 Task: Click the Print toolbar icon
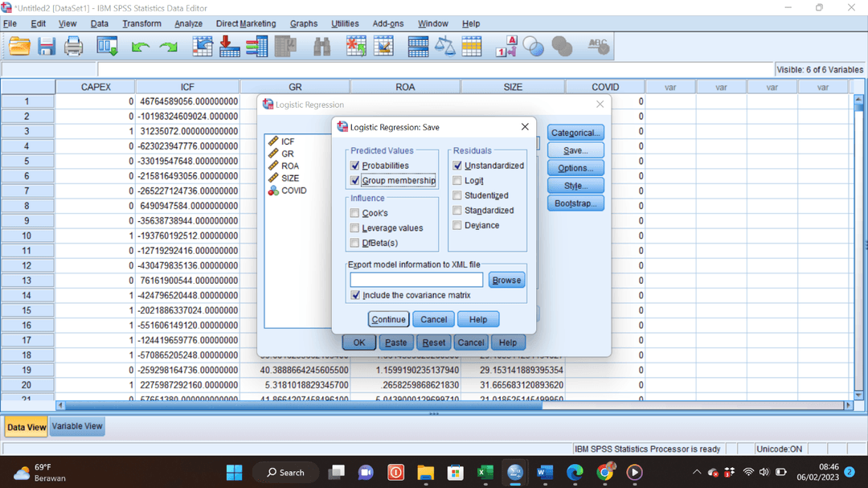tap(74, 47)
